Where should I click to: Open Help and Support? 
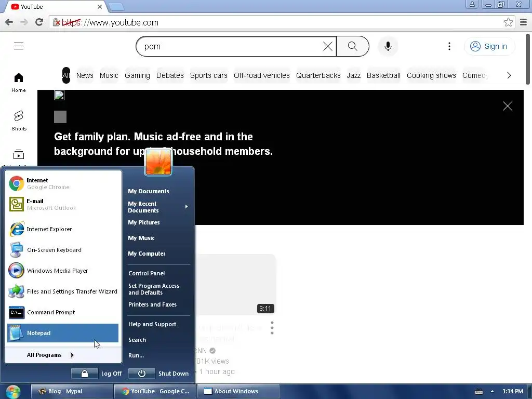152,324
